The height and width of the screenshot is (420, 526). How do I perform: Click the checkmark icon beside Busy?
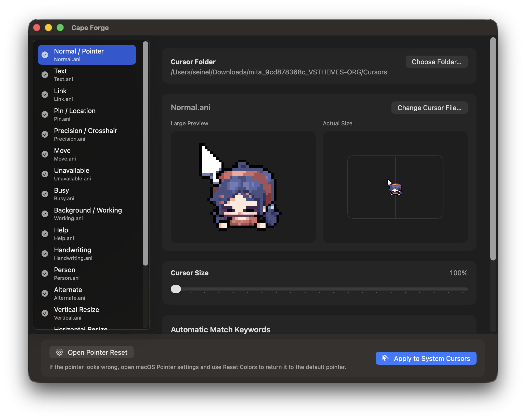(45, 194)
